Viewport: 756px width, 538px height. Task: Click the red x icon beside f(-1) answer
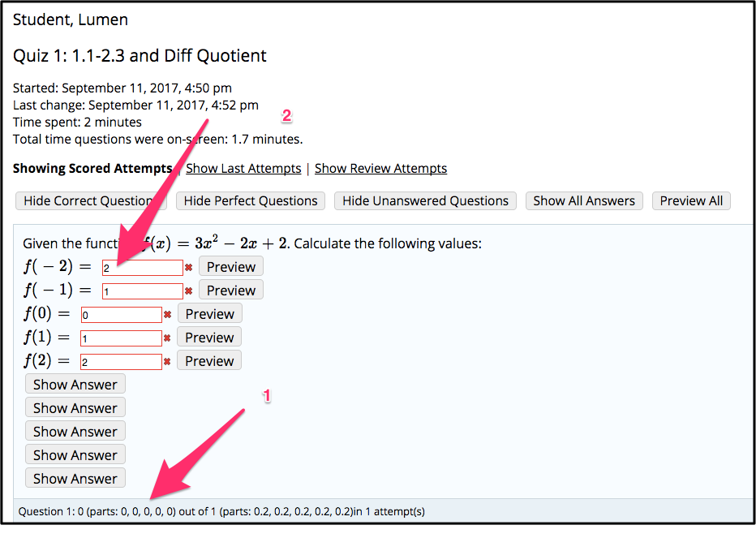pos(189,291)
